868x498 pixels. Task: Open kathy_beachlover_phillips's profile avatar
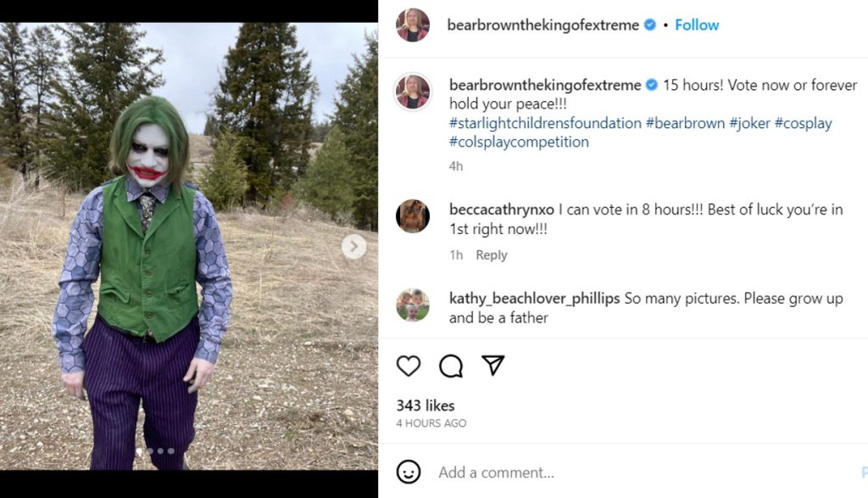414,307
